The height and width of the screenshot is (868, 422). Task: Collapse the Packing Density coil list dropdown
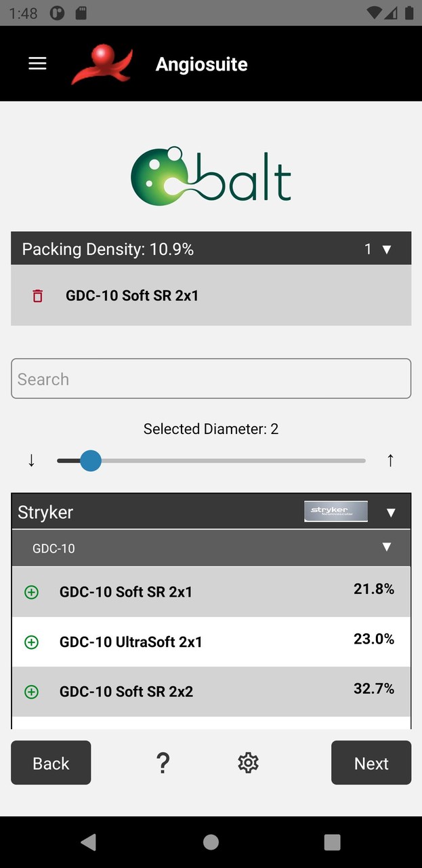point(387,250)
